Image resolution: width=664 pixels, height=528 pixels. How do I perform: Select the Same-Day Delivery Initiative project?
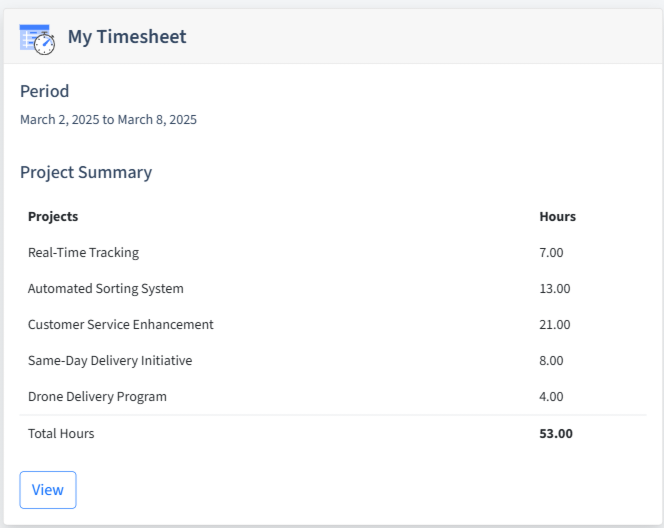coord(110,360)
